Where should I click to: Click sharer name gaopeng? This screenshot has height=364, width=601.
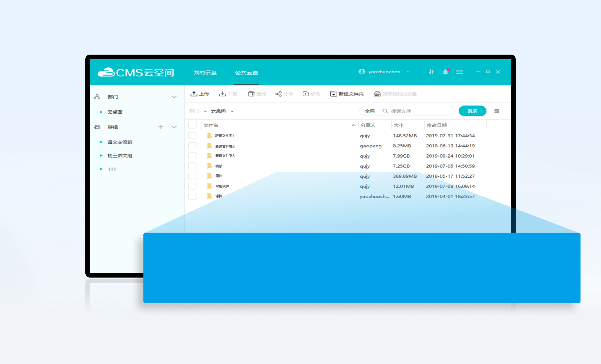[x=371, y=146]
